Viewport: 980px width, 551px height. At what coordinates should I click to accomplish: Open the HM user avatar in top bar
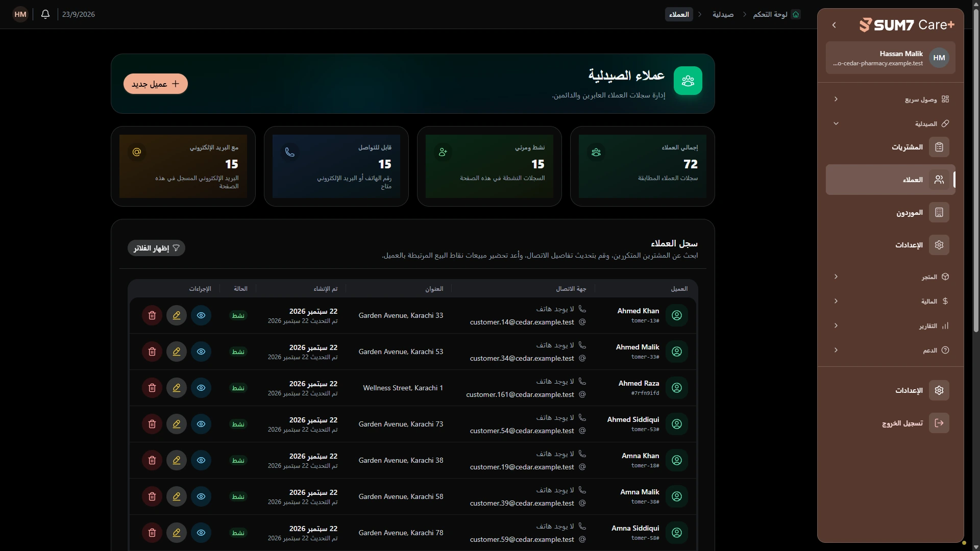[20, 14]
